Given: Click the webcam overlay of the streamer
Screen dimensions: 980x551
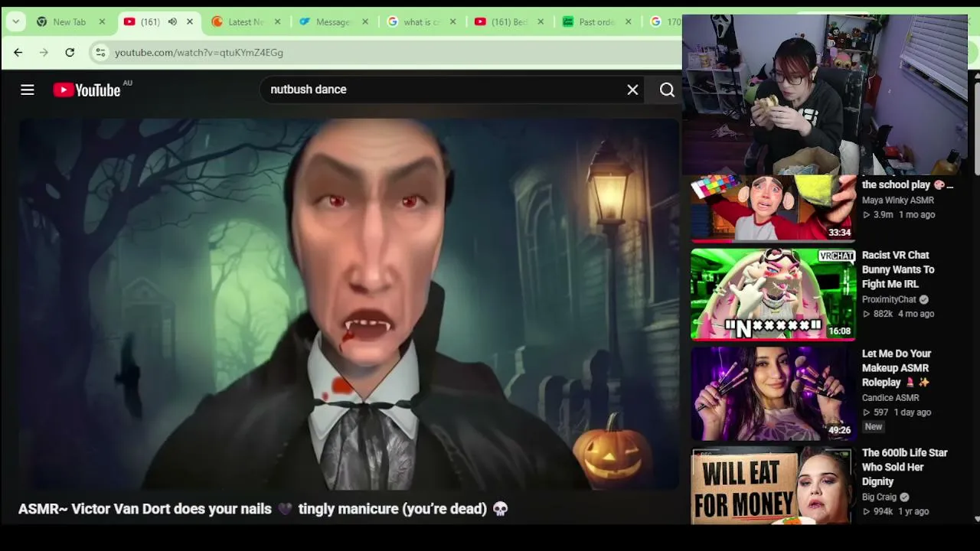Looking at the screenshot, I should [825, 95].
